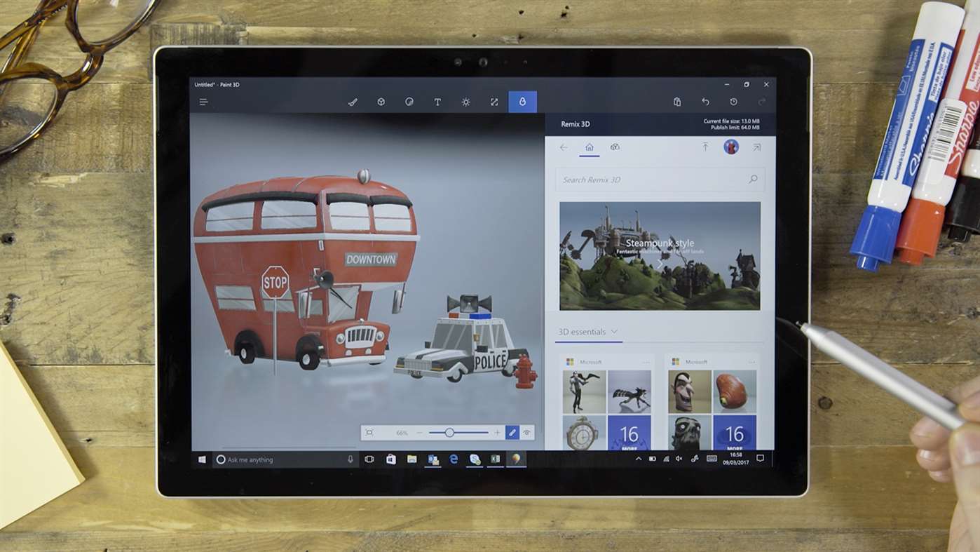Screen dimensions: 980x552
Task: Open the Remix 3D home tab
Action: (x=589, y=147)
